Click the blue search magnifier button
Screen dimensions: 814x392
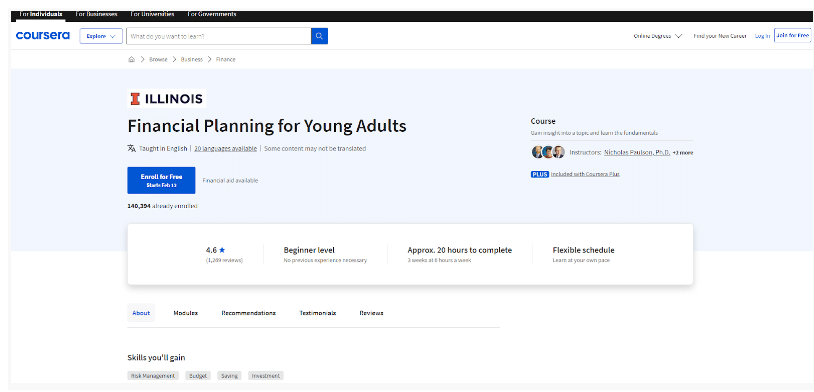click(x=319, y=36)
